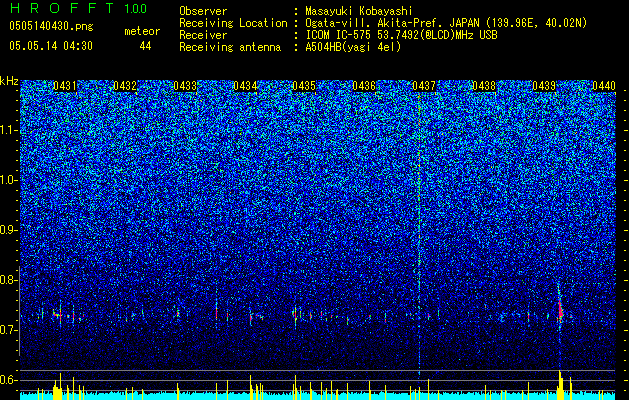Viewport: 629px width, 400px height.
Task: Click the kHz axis unit label
Action: click(x=9, y=81)
